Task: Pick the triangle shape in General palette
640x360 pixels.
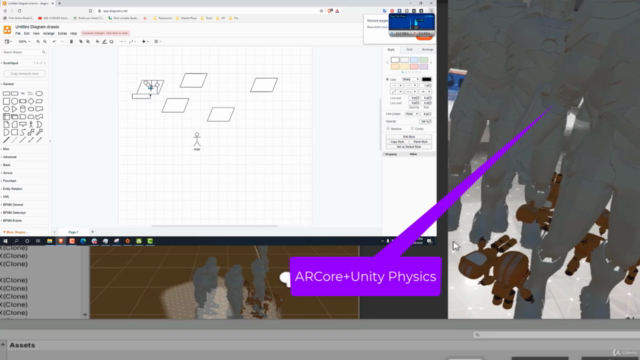Action: 14,109
